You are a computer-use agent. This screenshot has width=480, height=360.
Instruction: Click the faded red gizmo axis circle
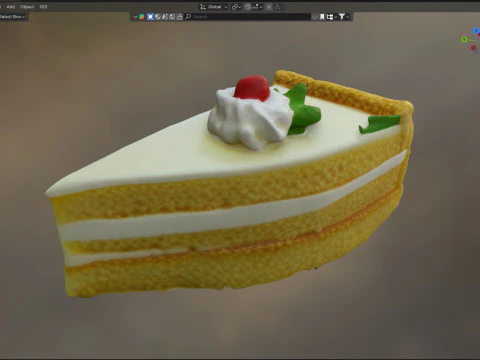coord(473,48)
